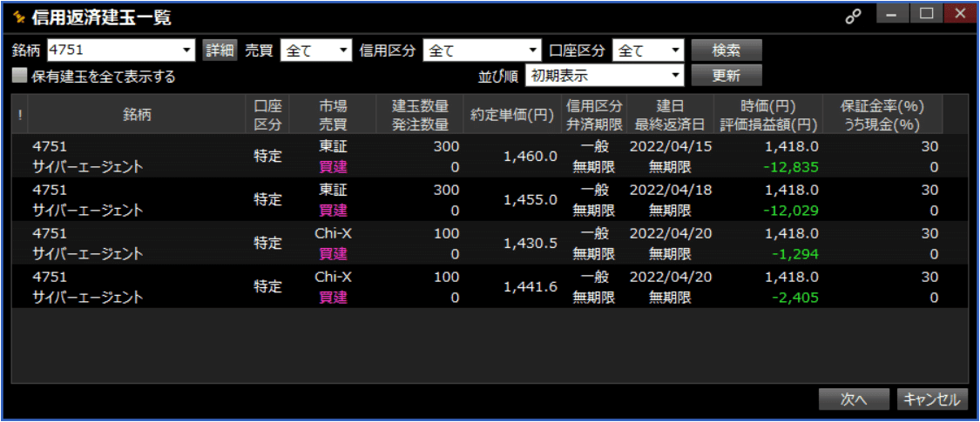
Task: Sort by 銘柄 column header
Action: (137, 115)
